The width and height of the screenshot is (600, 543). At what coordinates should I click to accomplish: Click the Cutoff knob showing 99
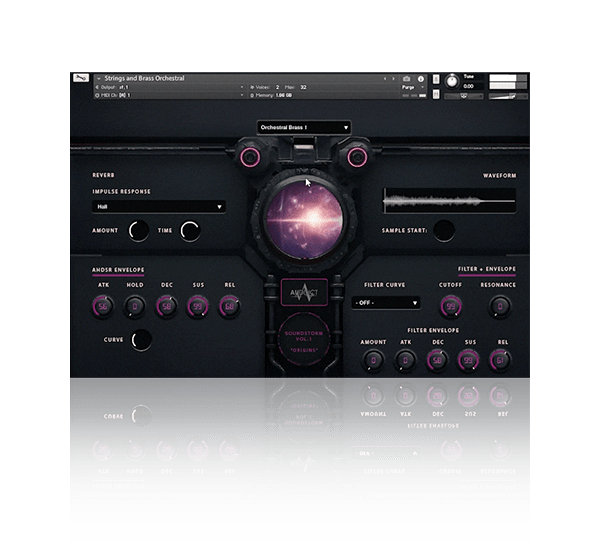(x=451, y=306)
